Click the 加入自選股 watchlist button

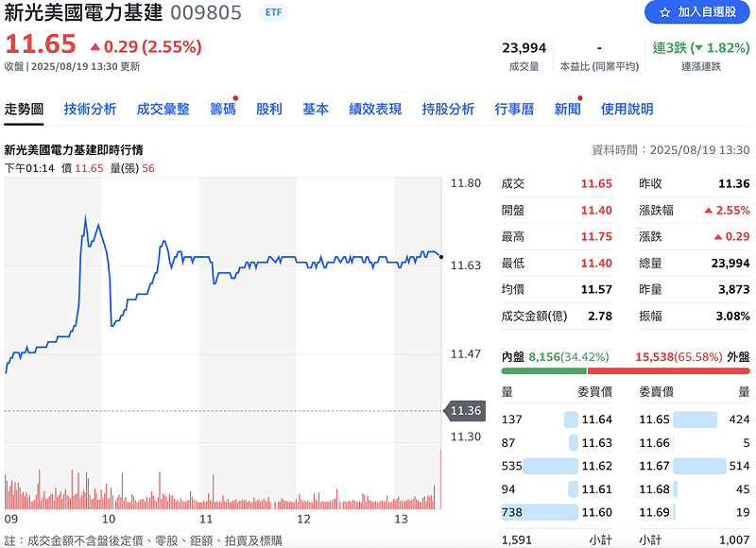[x=697, y=12]
